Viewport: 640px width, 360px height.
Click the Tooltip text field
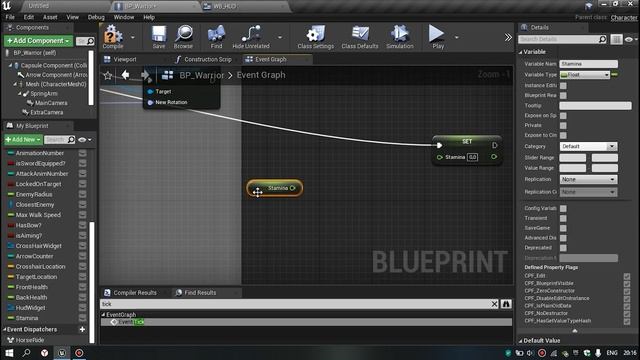coord(595,106)
